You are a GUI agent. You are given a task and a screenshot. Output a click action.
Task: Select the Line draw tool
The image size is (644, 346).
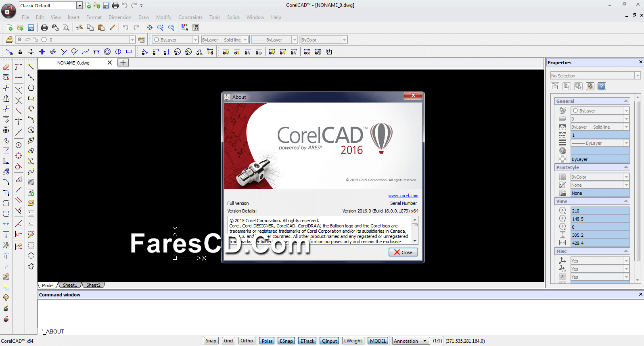[x=31, y=67]
